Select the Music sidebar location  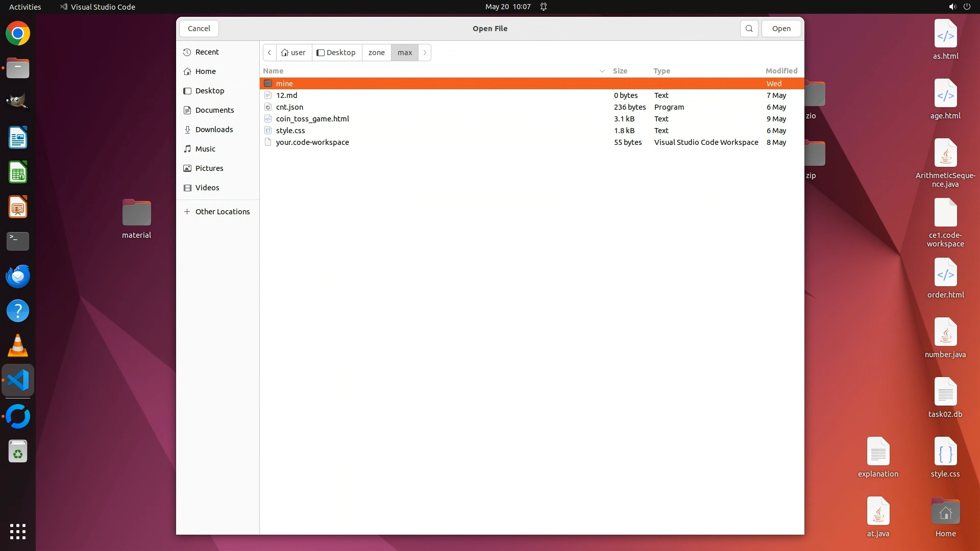click(x=205, y=149)
